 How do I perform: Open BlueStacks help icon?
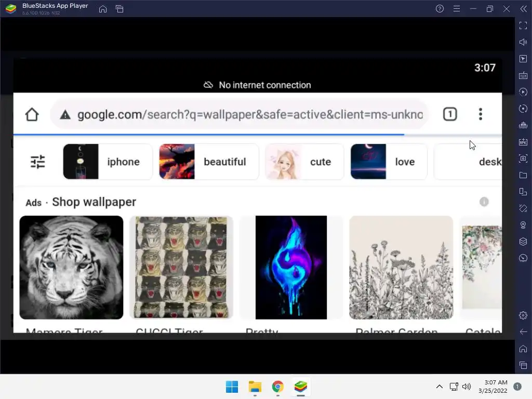[x=440, y=9]
